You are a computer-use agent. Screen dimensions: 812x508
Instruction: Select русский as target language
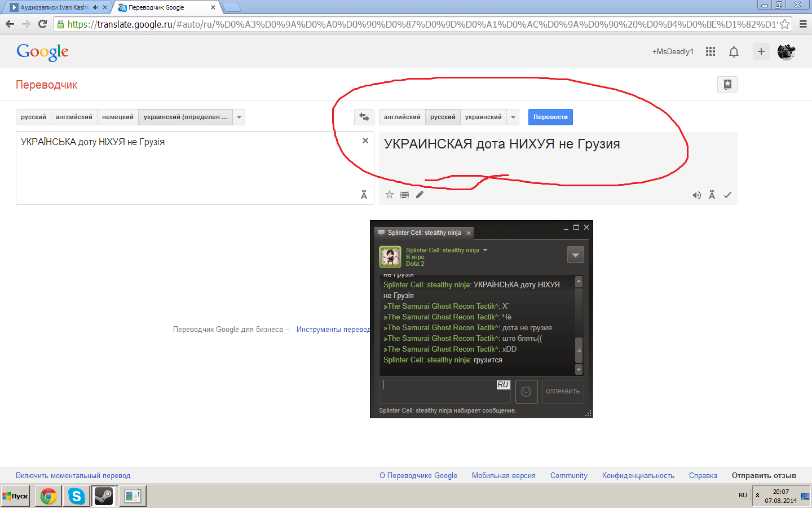point(443,117)
